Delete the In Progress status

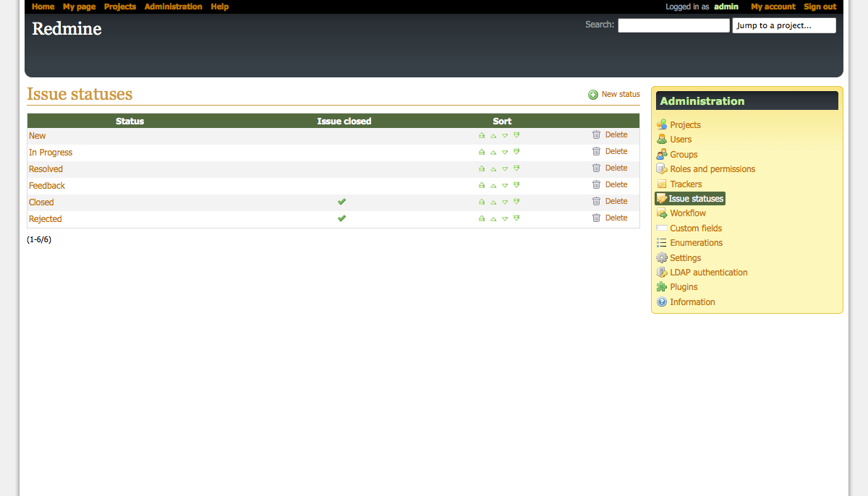point(610,151)
